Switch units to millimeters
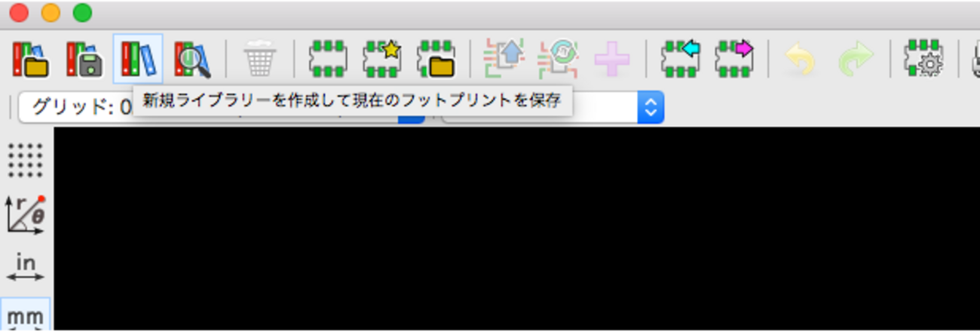This screenshot has width=980, height=335. (x=26, y=315)
